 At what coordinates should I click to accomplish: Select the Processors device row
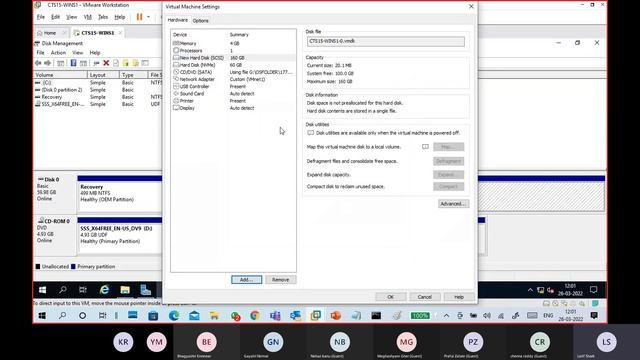(233, 51)
